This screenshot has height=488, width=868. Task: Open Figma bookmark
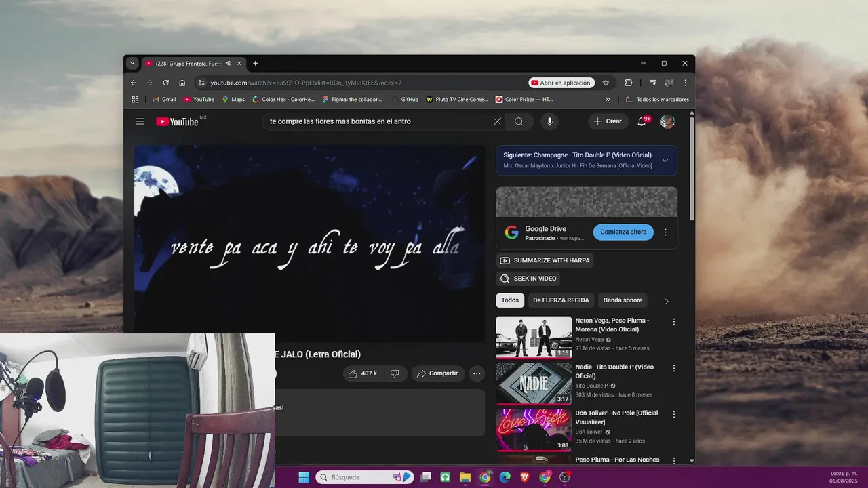[353, 99]
